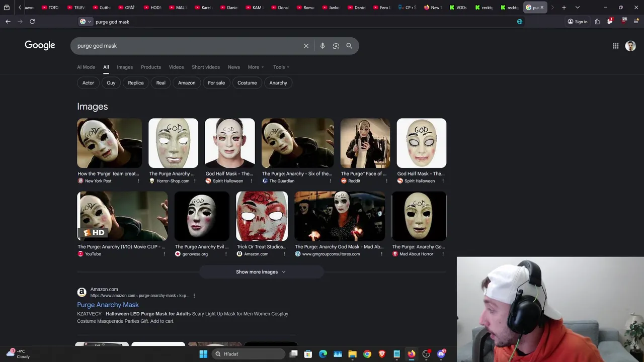
Task: Focus the browser address bar
Action: pos(302,22)
